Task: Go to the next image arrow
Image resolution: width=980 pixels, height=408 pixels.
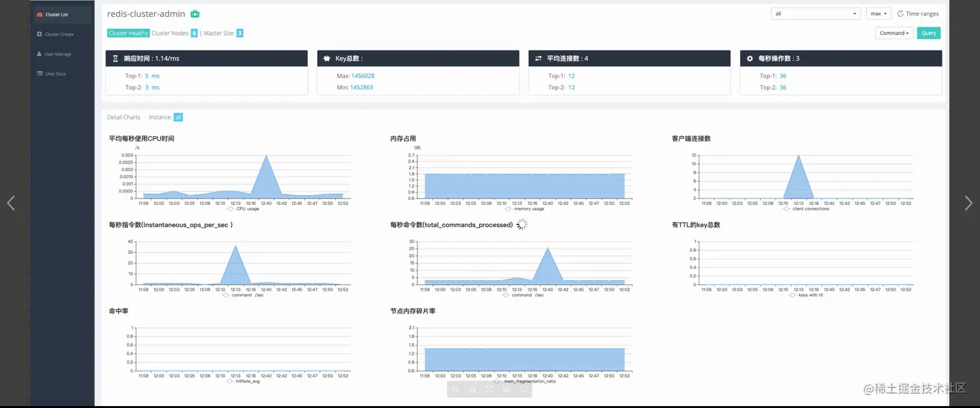Action: 968,203
